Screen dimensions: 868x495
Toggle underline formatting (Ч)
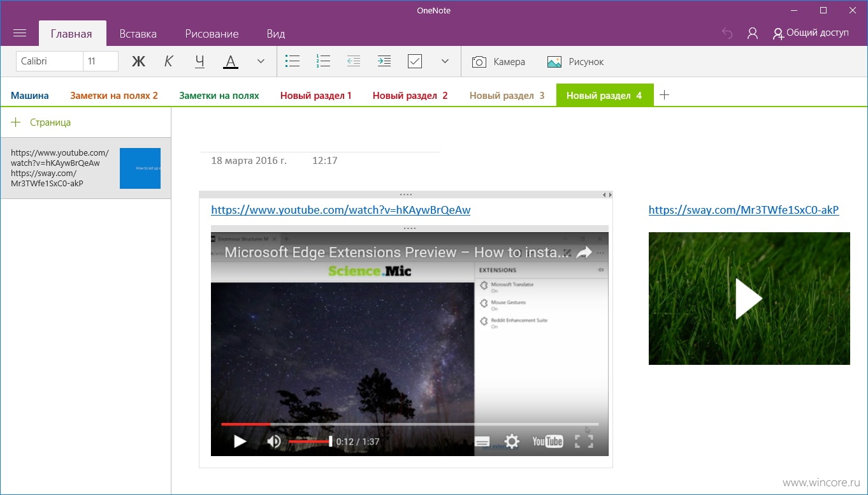pyautogui.click(x=199, y=61)
